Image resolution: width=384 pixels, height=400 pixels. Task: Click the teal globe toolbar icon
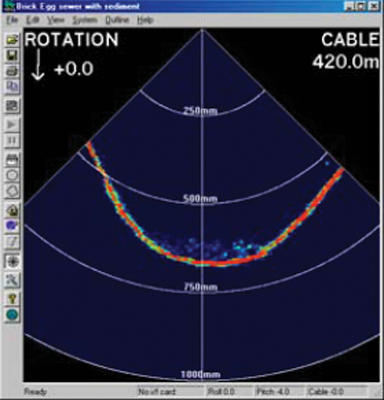13,314
